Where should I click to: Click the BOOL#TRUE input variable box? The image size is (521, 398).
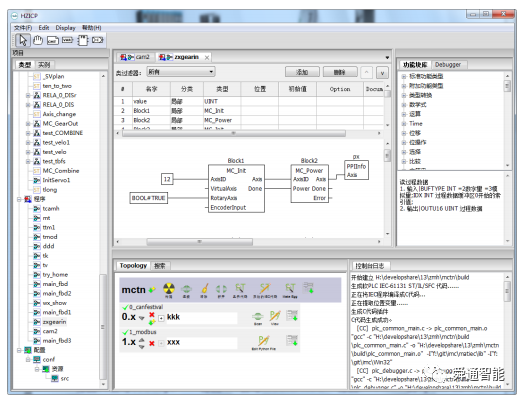[149, 198]
